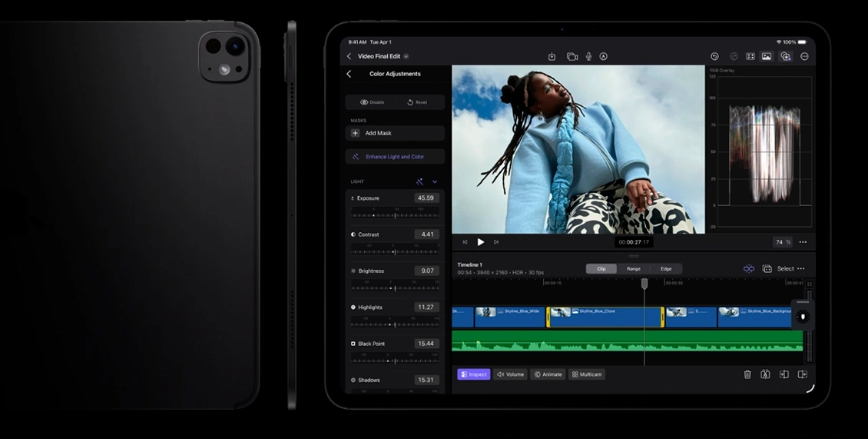
Task: Toggle timeline snapping icon
Action: pos(748,268)
